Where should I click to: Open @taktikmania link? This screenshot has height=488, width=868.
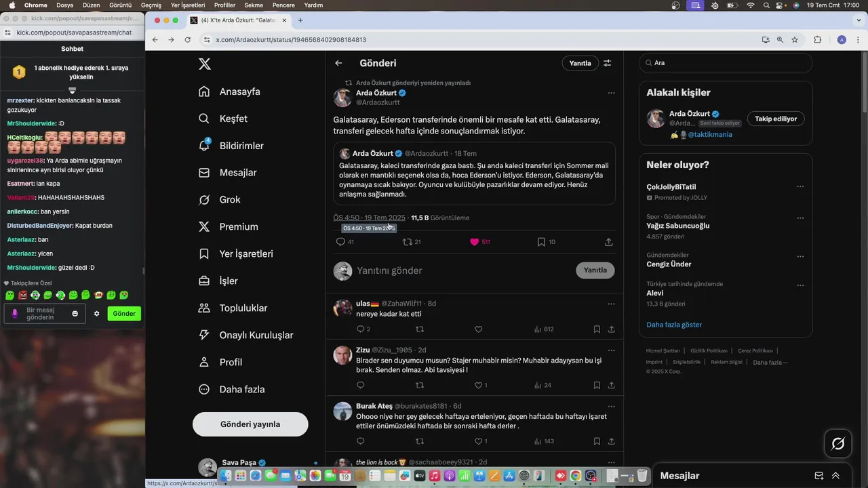[x=709, y=135]
